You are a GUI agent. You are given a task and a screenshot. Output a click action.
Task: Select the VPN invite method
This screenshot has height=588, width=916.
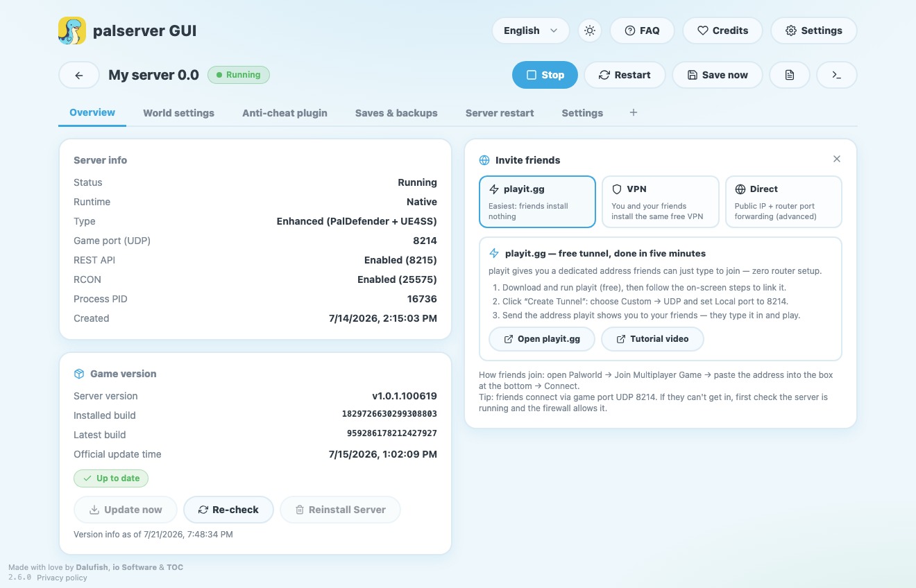661,202
